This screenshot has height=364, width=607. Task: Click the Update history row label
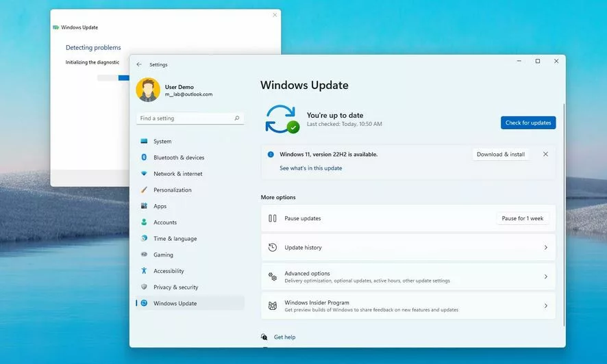(x=303, y=247)
